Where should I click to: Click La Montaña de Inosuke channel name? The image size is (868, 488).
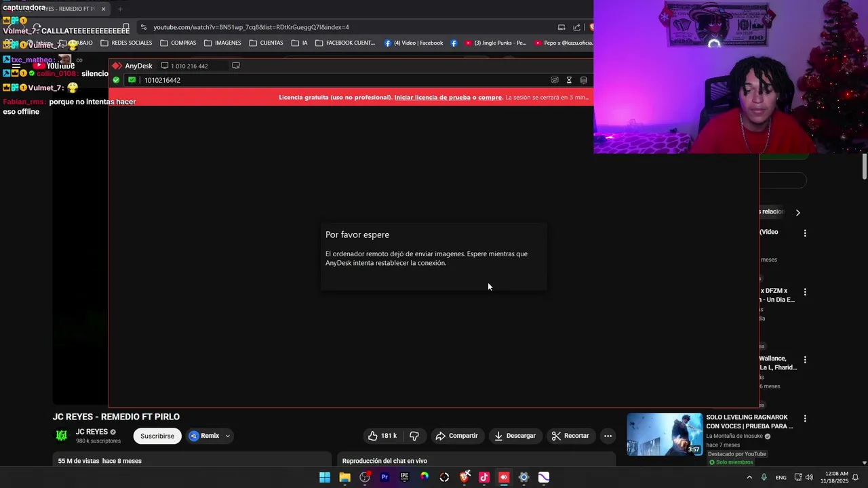pyautogui.click(x=734, y=436)
